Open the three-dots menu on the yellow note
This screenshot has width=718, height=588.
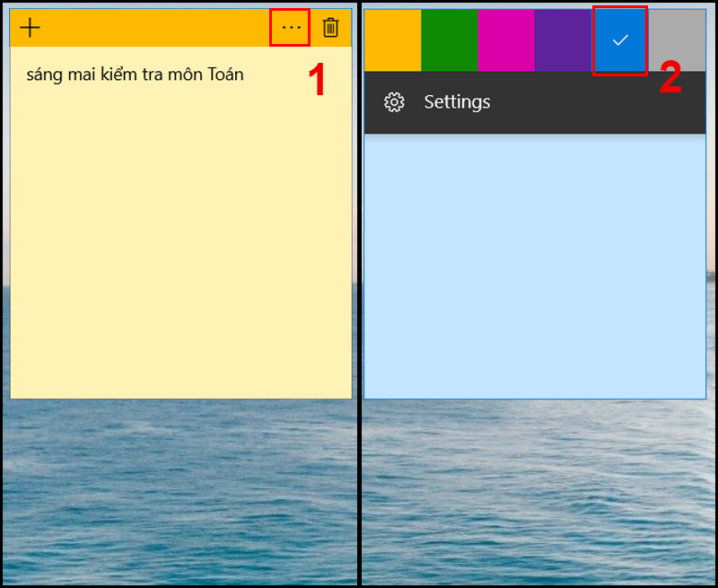(290, 28)
